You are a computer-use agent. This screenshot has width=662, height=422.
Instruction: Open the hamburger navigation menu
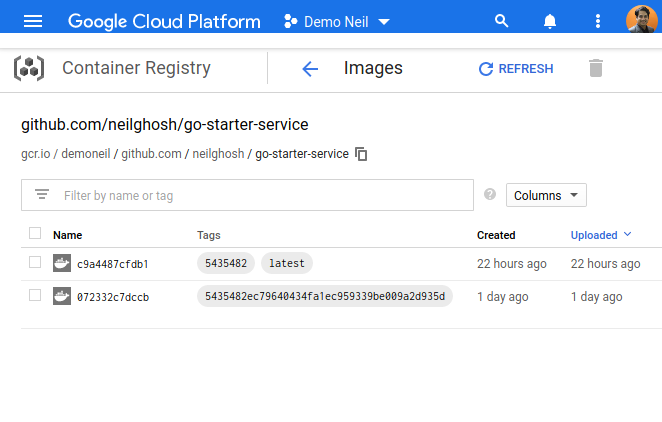point(33,21)
